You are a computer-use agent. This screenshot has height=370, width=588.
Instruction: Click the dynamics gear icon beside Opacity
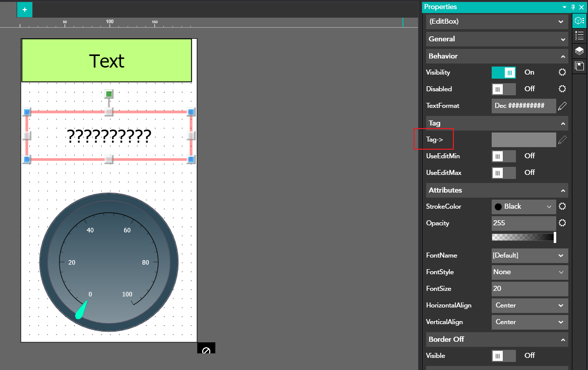tap(562, 223)
